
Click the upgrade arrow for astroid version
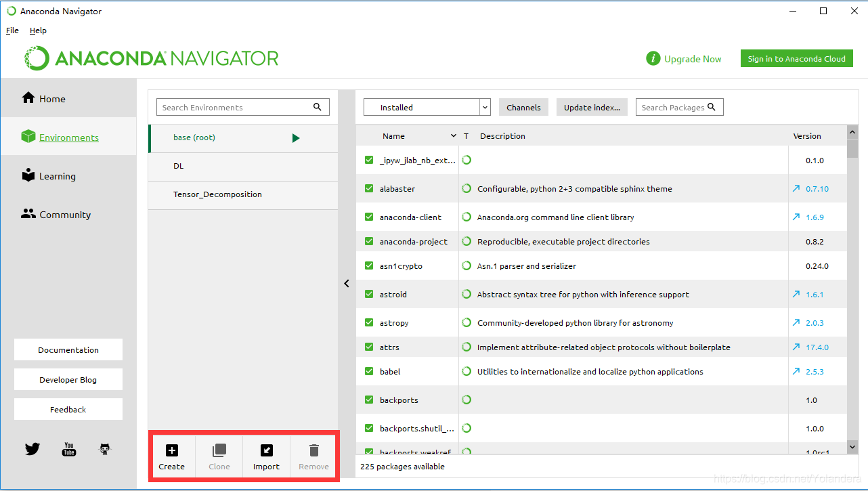click(x=796, y=295)
